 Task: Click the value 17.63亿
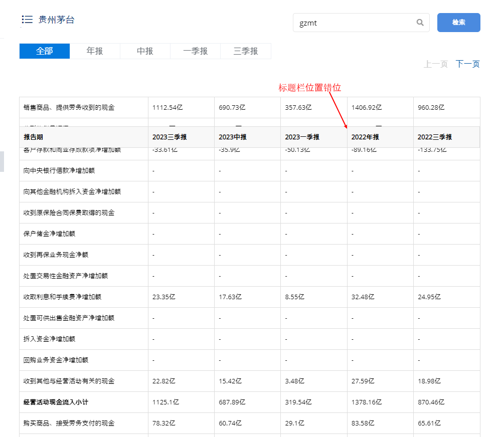(230, 297)
